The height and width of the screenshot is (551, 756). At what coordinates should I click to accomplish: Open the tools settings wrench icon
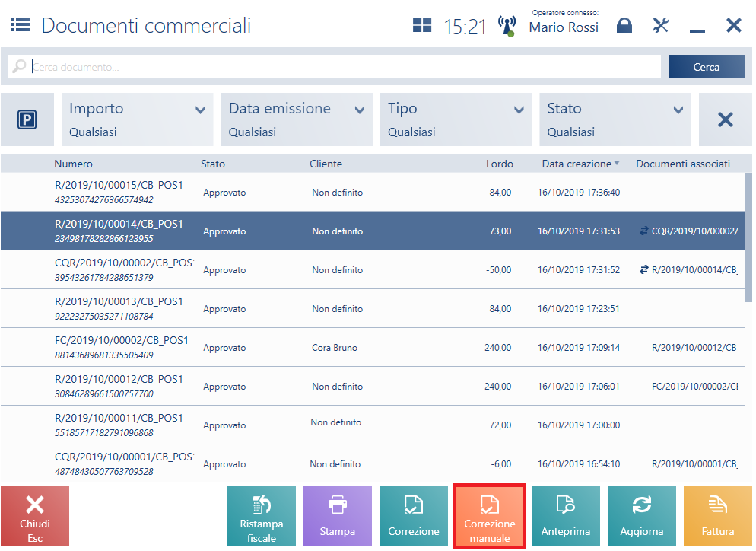[660, 26]
